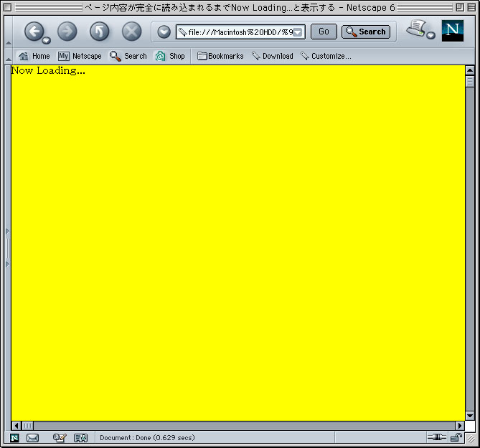Stop loading with the X Stop button

(131, 32)
